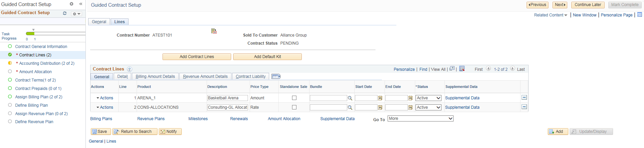Collapse the left navigation panel with double-chevron
The image size is (644, 148).
81,4
